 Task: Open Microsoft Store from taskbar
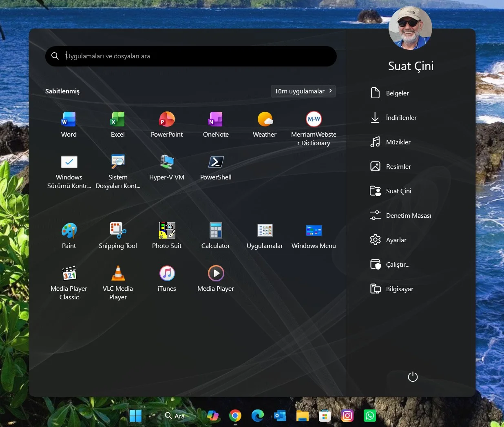click(x=325, y=416)
